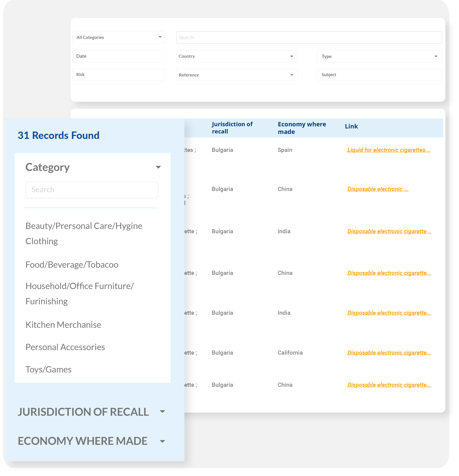
Task: Click the Category search box
Action: click(92, 190)
